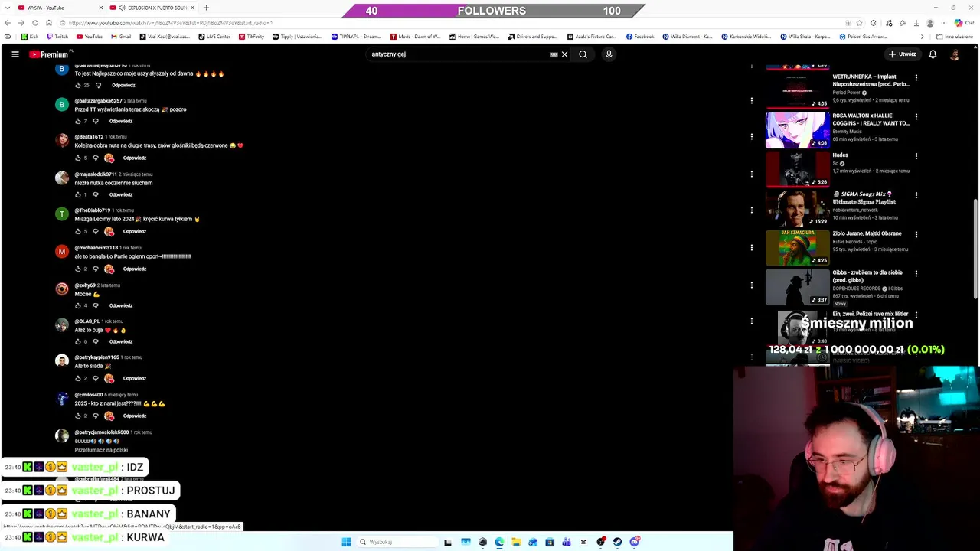The image size is (980, 551).
Task: Play the Hades video thumbnail
Action: click(x=797, y=169)
